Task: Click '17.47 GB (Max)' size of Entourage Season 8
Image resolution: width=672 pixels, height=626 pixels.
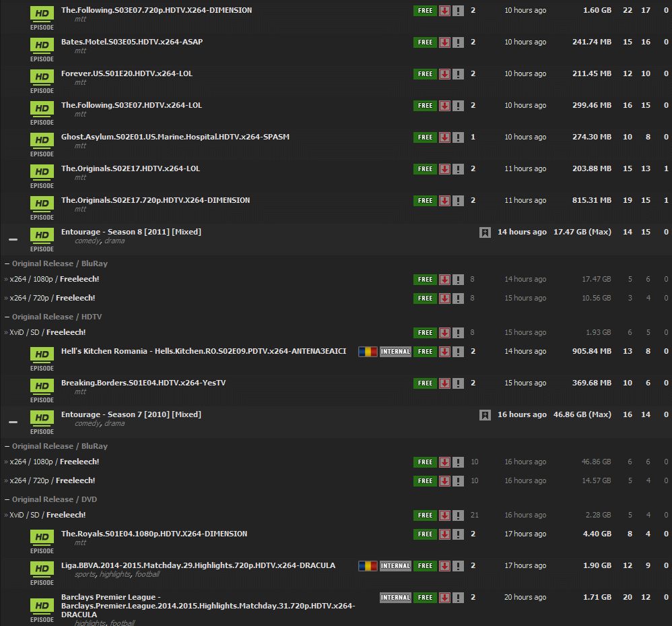Action: tap(582, 232)
